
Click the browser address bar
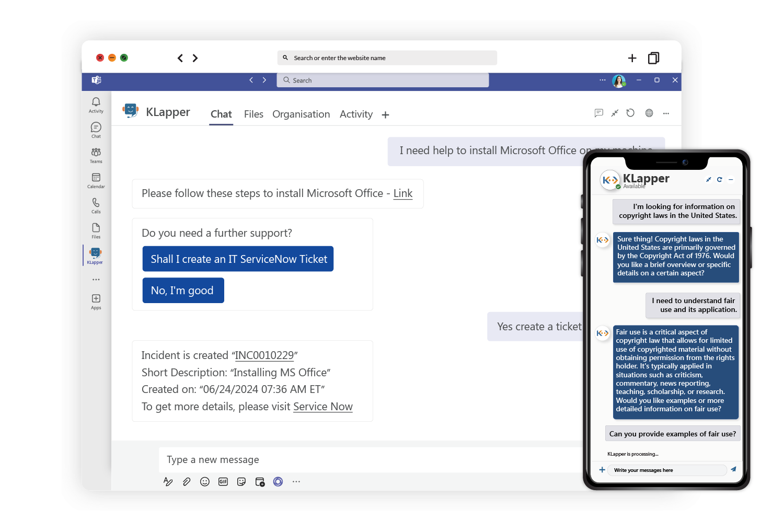pos(387,58)
